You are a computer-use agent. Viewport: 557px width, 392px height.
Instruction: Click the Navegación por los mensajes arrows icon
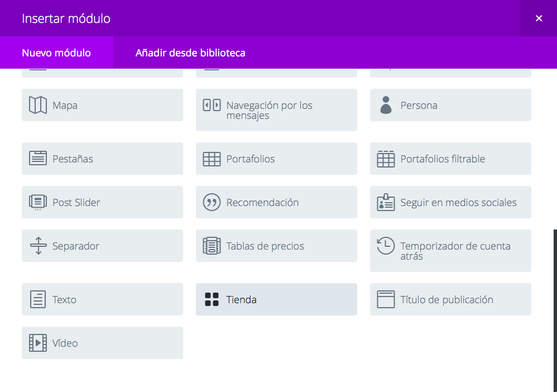point(212,105)
